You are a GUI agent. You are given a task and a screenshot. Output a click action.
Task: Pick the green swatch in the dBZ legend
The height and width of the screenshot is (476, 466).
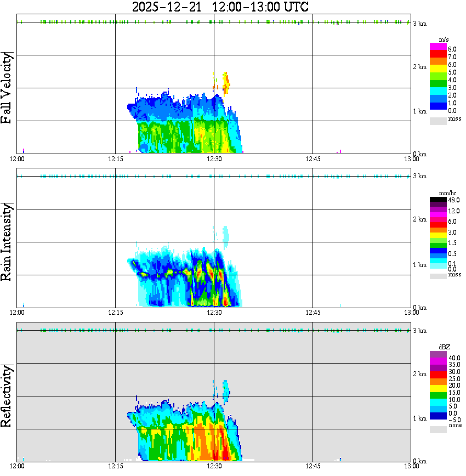click(x=438, y=395)
